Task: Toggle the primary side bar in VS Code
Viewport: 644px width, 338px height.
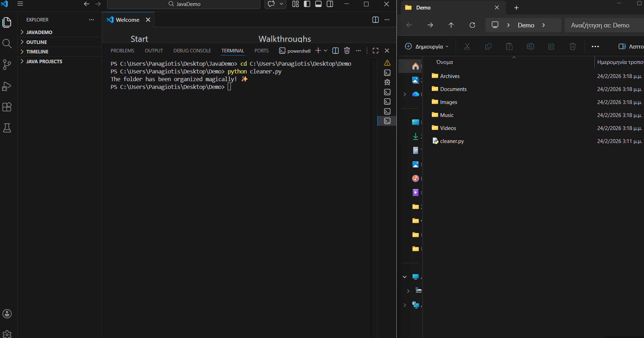Action: coord(307,4)
